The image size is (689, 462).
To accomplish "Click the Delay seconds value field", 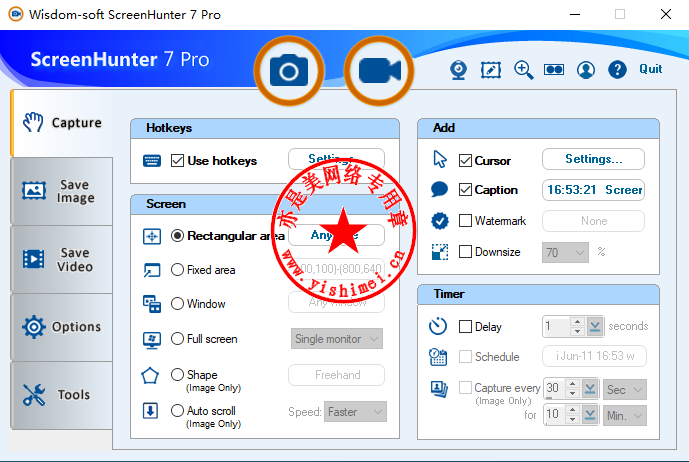I will click(x=556, y=327).
